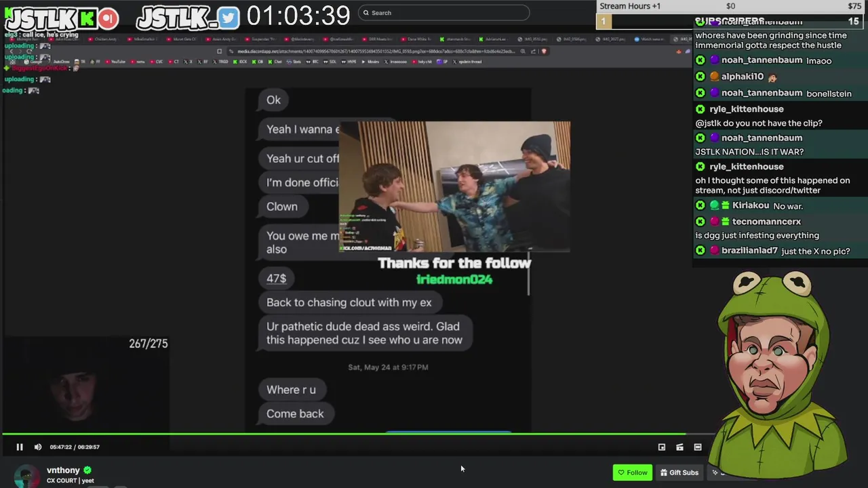Viewport: 868px width, 488px height.
Task: Click the 'Sat, May 24 at 9:17 PM' timestamp
Action: [388, 367]
